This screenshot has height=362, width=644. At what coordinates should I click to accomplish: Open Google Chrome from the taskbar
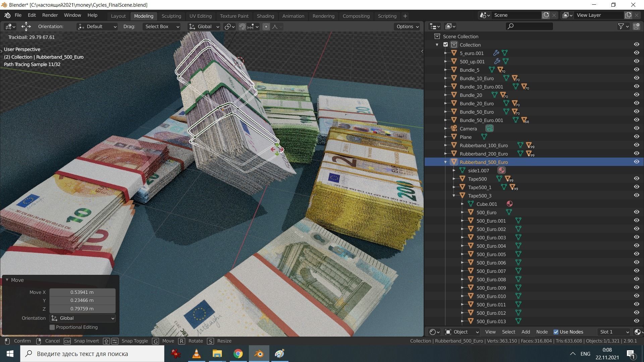238,354
